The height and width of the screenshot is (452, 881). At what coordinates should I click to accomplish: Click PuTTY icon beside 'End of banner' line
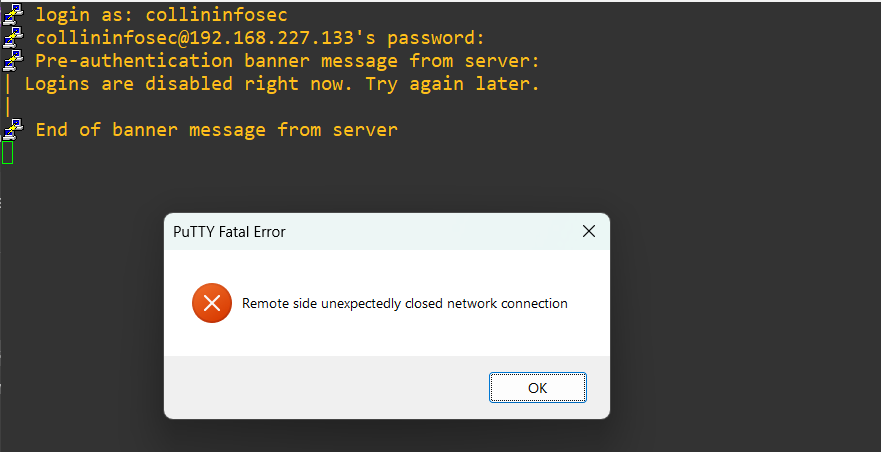[12, 130]
